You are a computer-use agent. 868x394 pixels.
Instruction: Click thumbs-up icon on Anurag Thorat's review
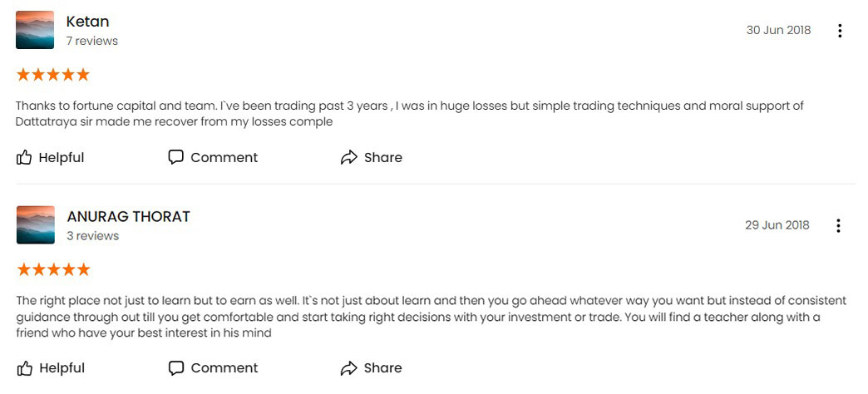(x=25, y=368)
